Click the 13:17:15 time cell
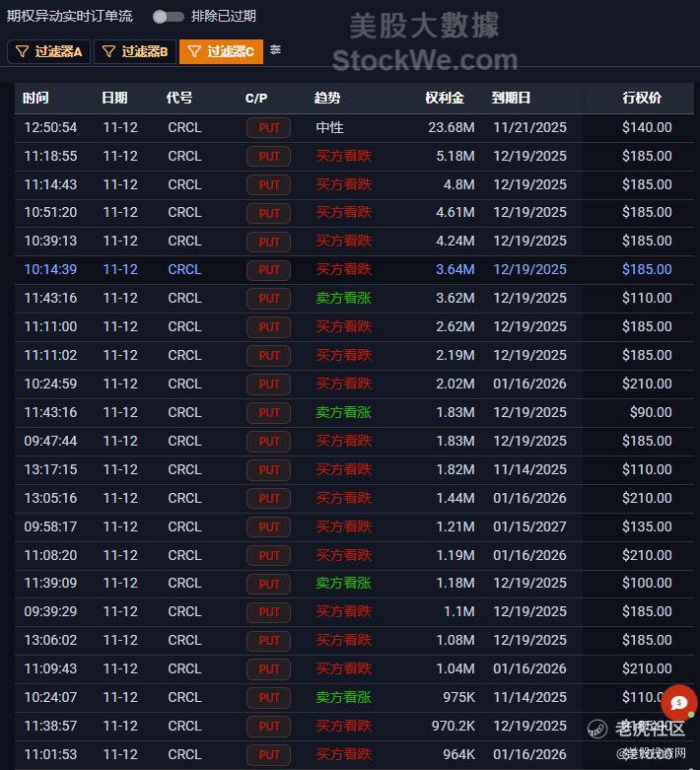This screenshot has height=770, width=700. (50, 469)
